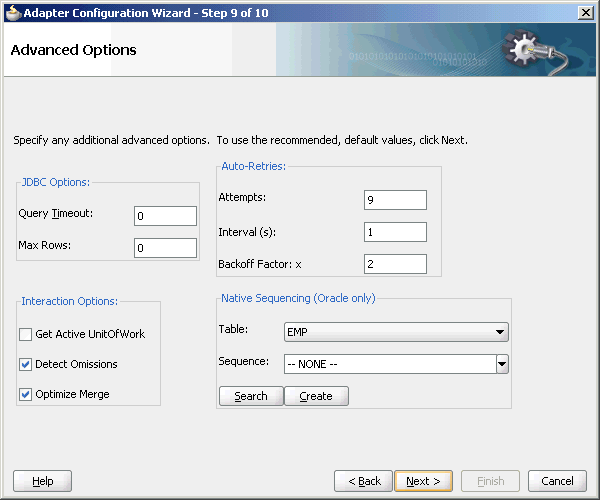Image resolution: width=600 pixels, height=500 pixels.
Task: Enable Get Active UnitOfWork checkbox
Action: (26, 334)
